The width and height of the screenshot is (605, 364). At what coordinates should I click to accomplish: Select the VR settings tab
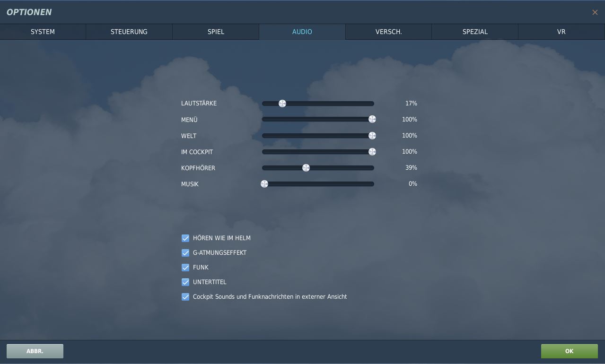pyautogui.click(x=561, y=32)
